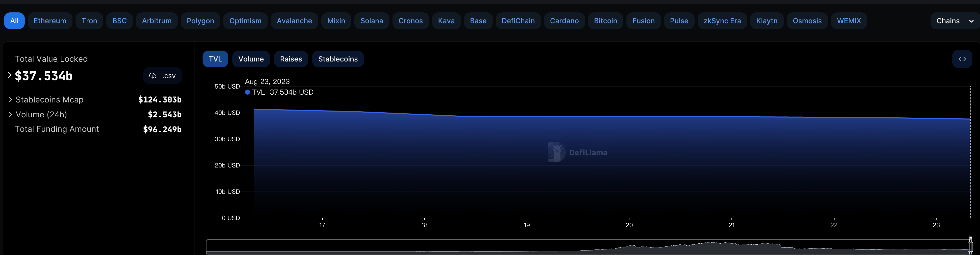This screenshot has width=980, height=255.
Task: Select the All chains filter
Action: pyautogui.click(x=14, y=20)
